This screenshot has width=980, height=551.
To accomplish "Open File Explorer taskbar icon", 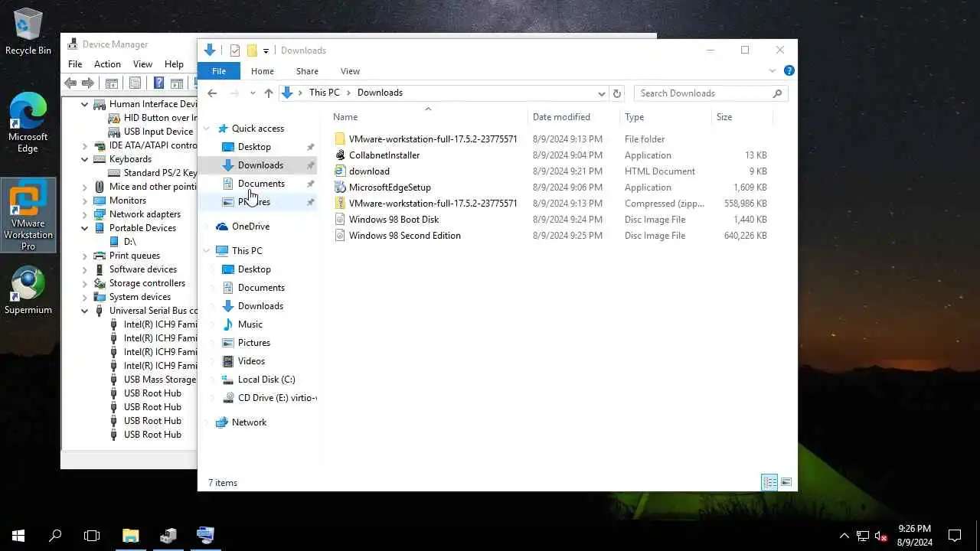I will [x=131, y=536].
